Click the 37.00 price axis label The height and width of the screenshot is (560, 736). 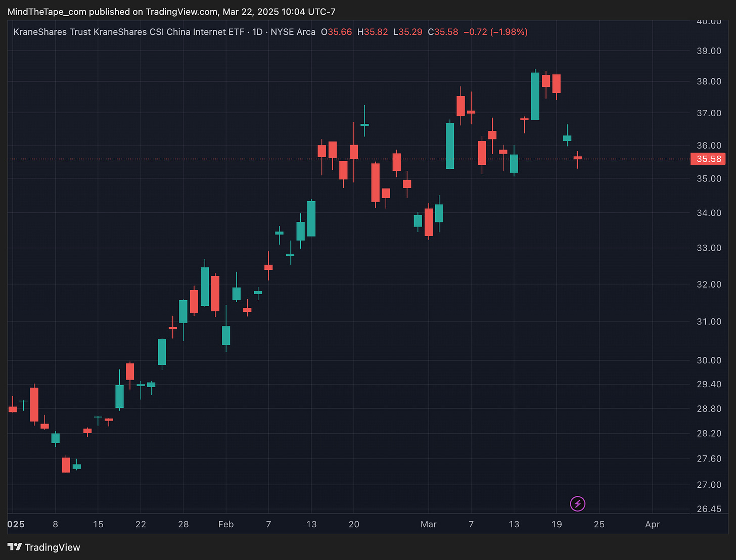coord(709,113)
